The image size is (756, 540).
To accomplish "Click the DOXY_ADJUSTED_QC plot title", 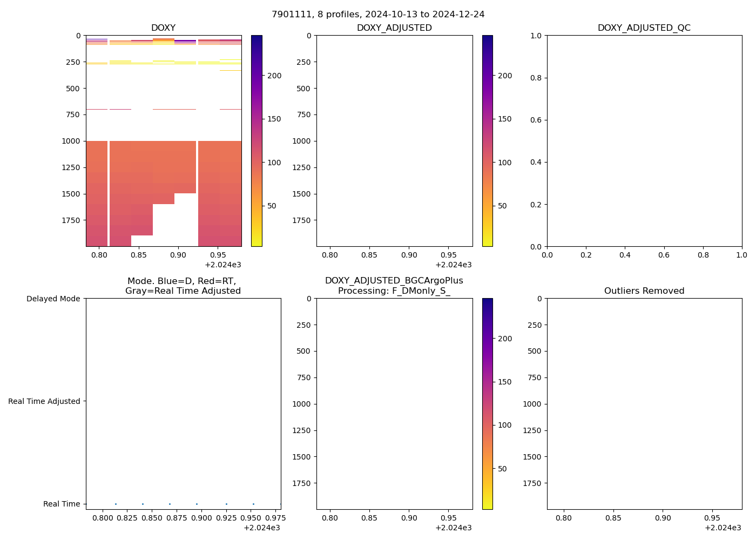I will [644, 28].
